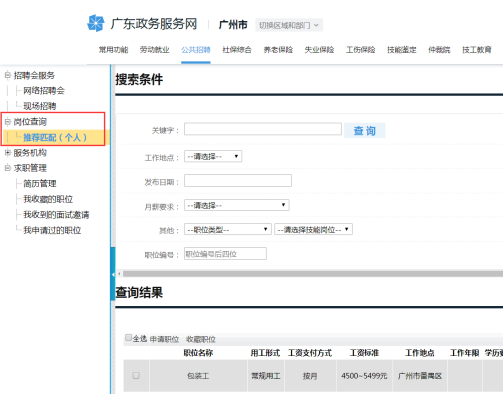Switch to the 公共招聘 tab
This screenshot has height=394, width=504.
coord(196,50)
